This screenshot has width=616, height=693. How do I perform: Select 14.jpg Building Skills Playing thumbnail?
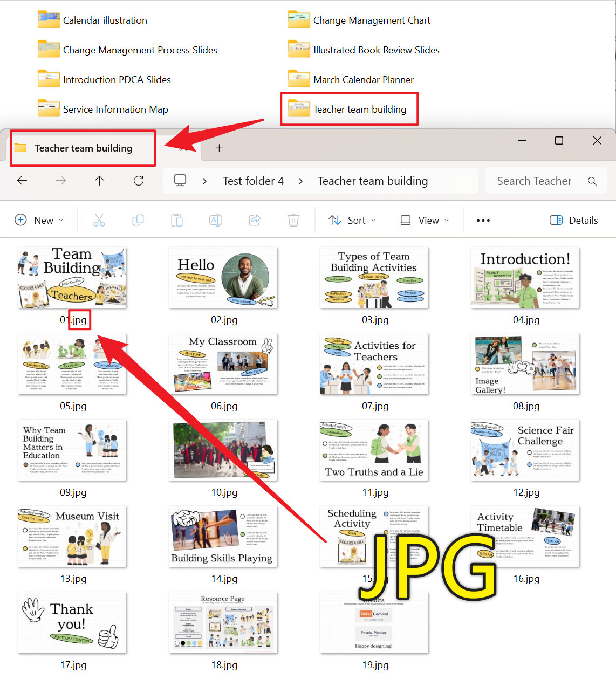coord(223,537)
